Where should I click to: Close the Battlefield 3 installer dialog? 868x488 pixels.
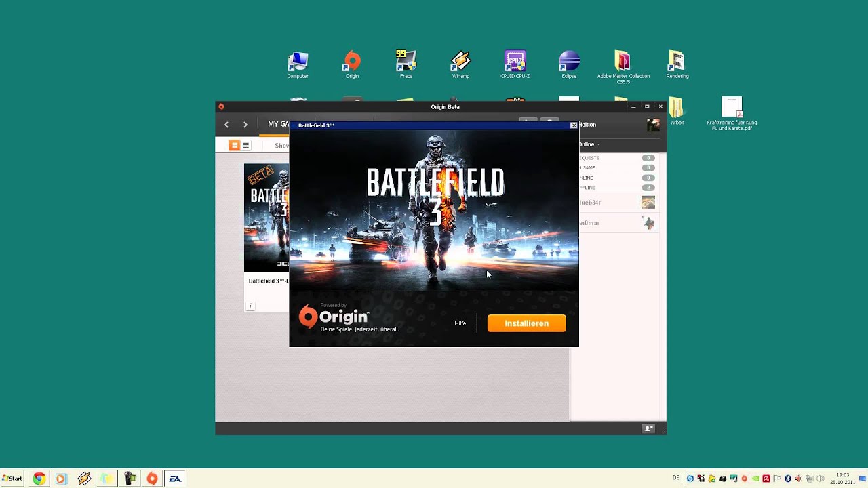click(574, 125)
